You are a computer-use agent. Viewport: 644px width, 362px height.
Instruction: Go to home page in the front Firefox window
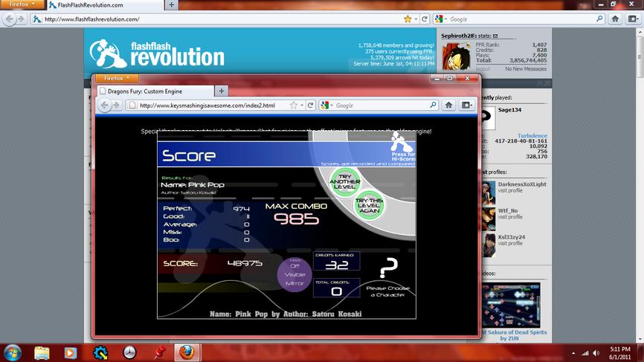[x=448, y=106]
